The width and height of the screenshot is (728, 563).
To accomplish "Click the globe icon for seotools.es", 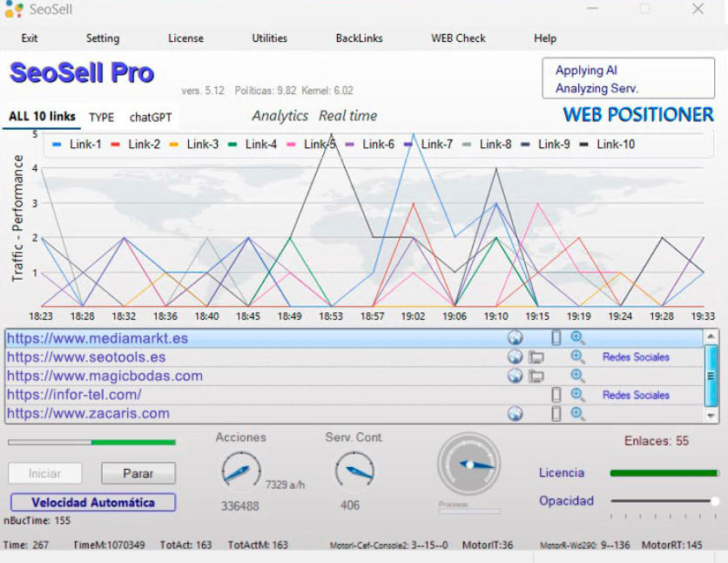I will [x=515, y=356].
